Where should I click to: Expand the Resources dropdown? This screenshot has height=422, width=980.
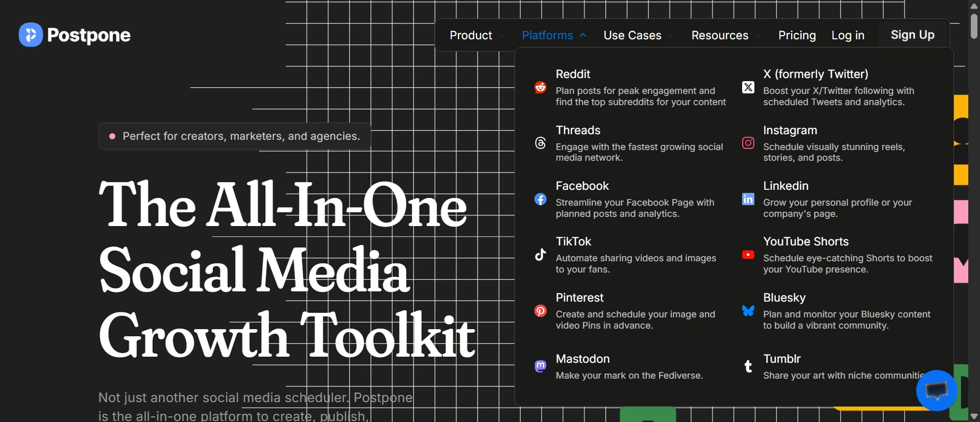coord(726,35)
